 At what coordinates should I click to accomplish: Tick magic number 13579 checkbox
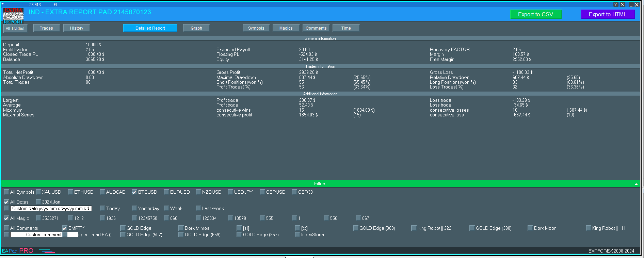pyautogui.click(x=230, y=218)
